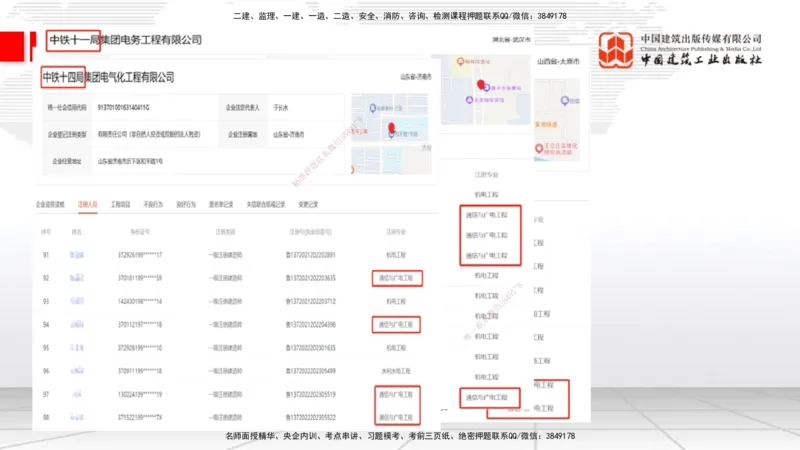Select the 不良行为 tab
The height and width of the screenshot is (450, 800).
pyautogui.click(x=153, y=205)
